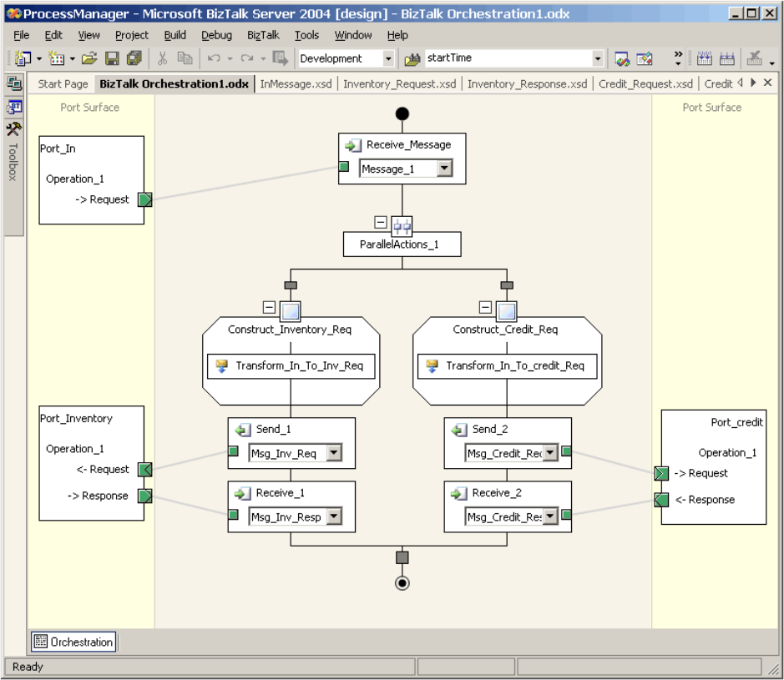Viewport: 784px width, 680px height.
Task: Open the Window menu
Action: point(353,36)
